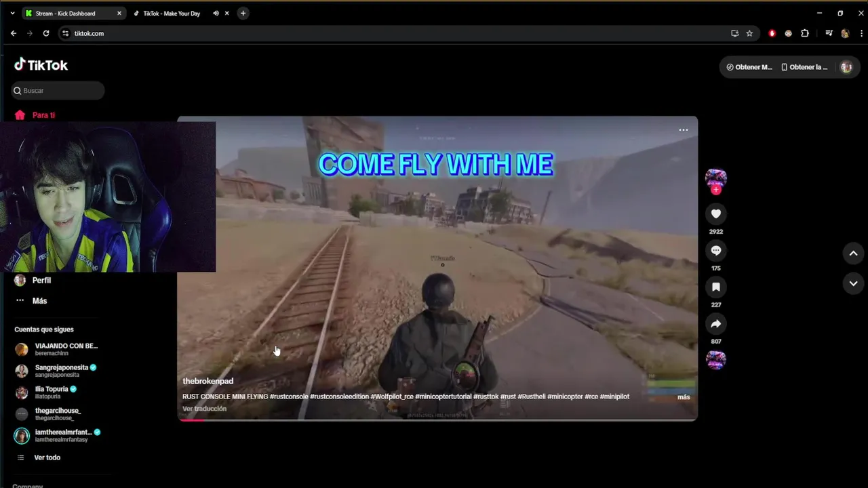Seek on the red video progress bar
The image size is (868, 488).
pyautogui.click(x=437, y=420)
